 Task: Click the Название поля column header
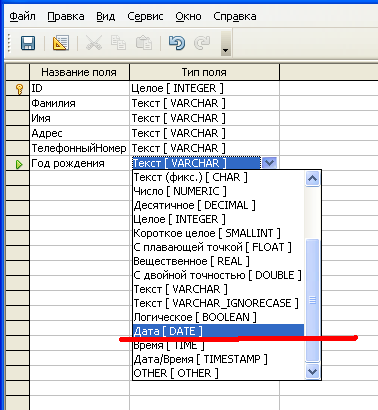79,72
